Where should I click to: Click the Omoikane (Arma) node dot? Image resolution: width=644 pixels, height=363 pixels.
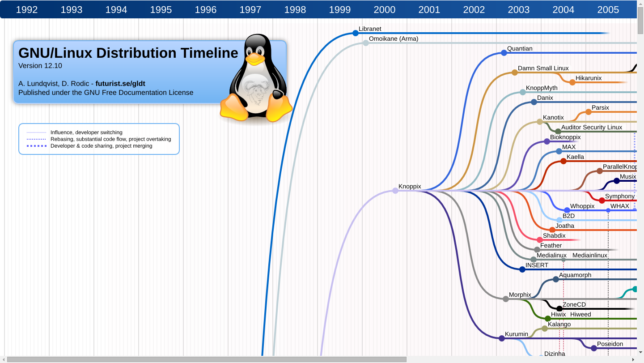366,43
